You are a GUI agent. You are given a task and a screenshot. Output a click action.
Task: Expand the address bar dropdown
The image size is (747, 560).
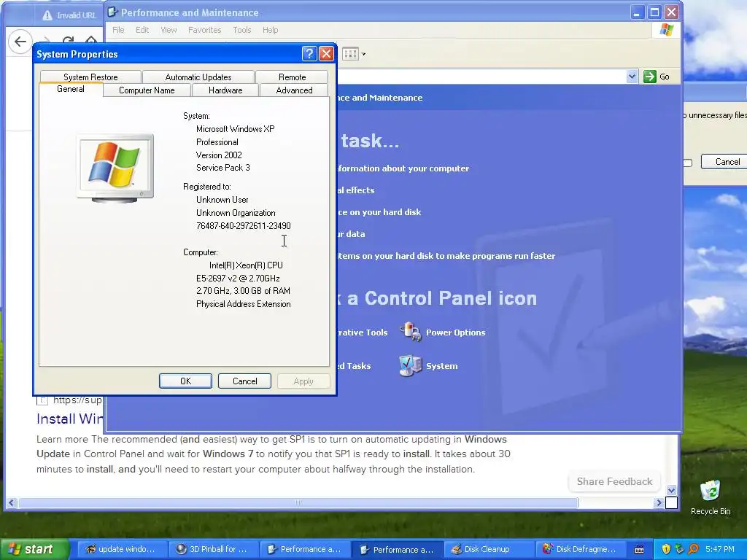pos(632,76)
